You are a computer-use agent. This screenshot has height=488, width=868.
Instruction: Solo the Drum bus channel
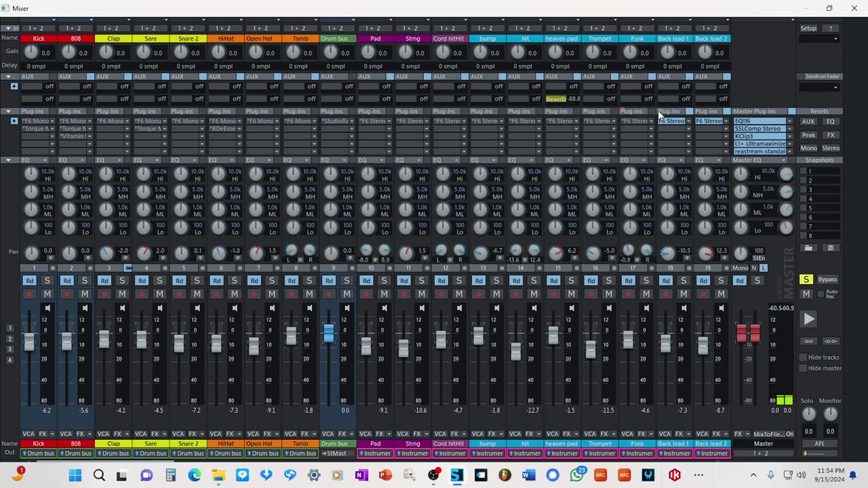[x=347, y=281]
